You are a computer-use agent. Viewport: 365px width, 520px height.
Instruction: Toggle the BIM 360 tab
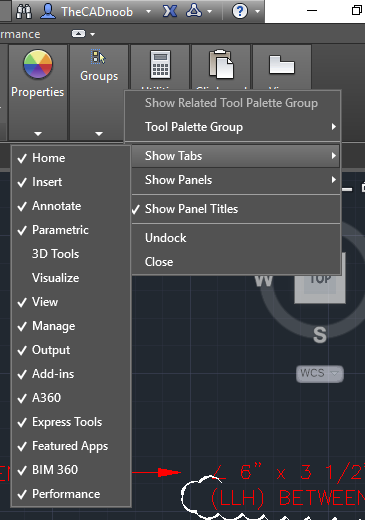tap(71, 470)
